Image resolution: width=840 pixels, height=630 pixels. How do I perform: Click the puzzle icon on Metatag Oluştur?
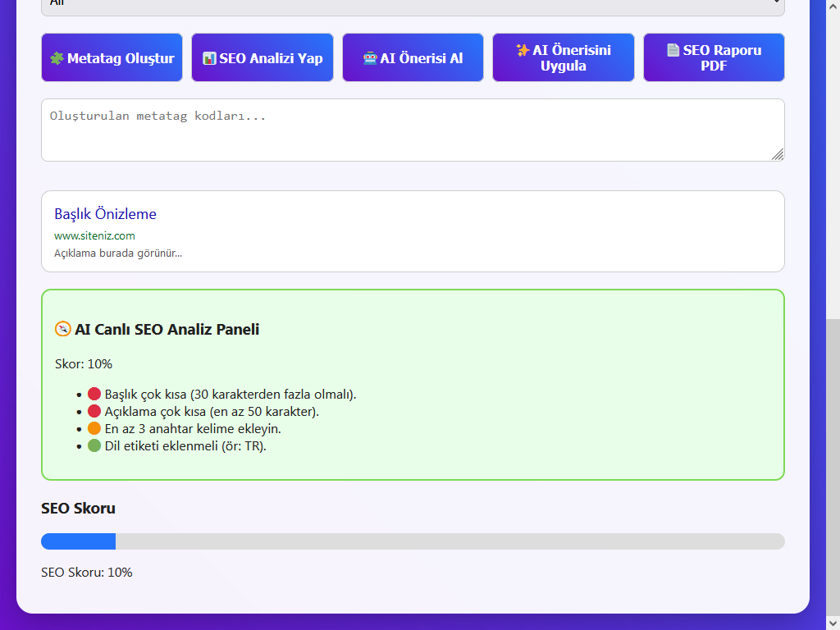click(57, 58)
